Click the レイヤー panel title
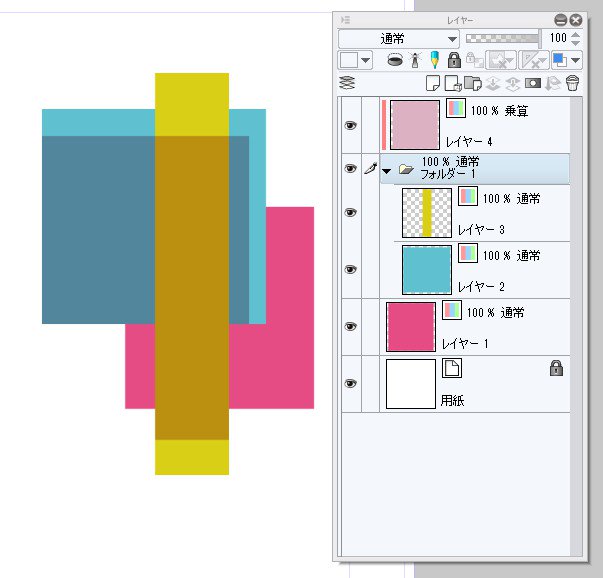The height and width of the screenshot is (578, 603). click(x=460, y=20)
